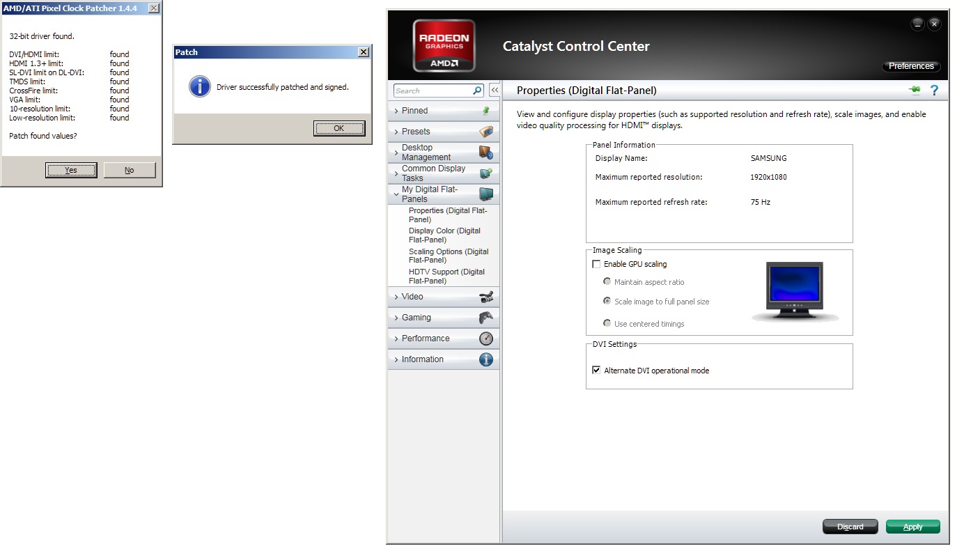Click the green pin page icon
The height and width of the screenshot is (560, 964).
pyautogui.click(x=915, y=91)
